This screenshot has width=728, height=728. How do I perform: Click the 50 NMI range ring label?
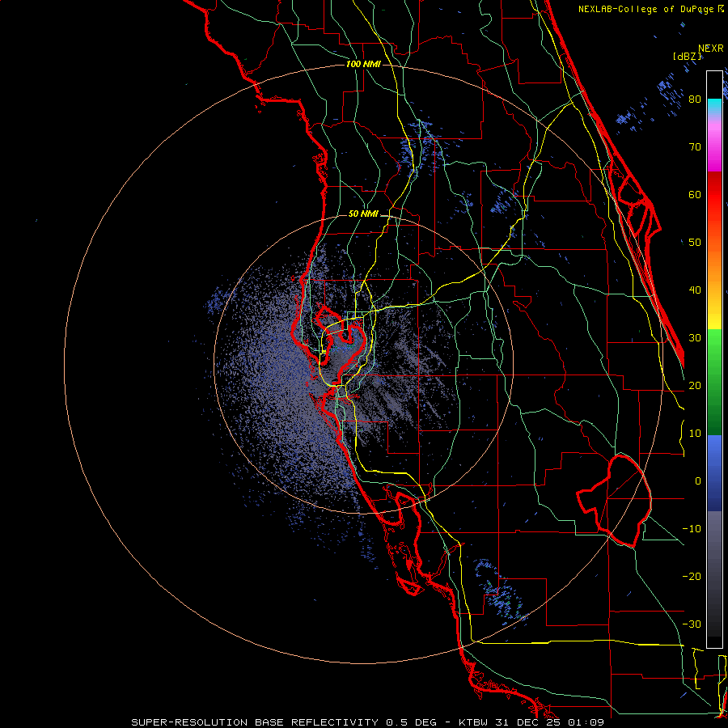coord(363,214)
